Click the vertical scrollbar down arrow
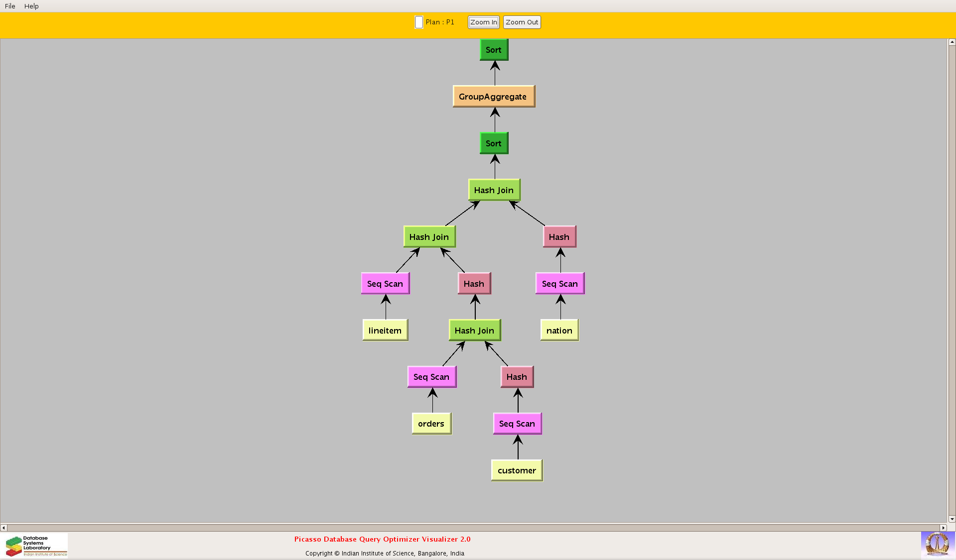The height and width of the screenshot is (560, 956). tap(952, 519)
